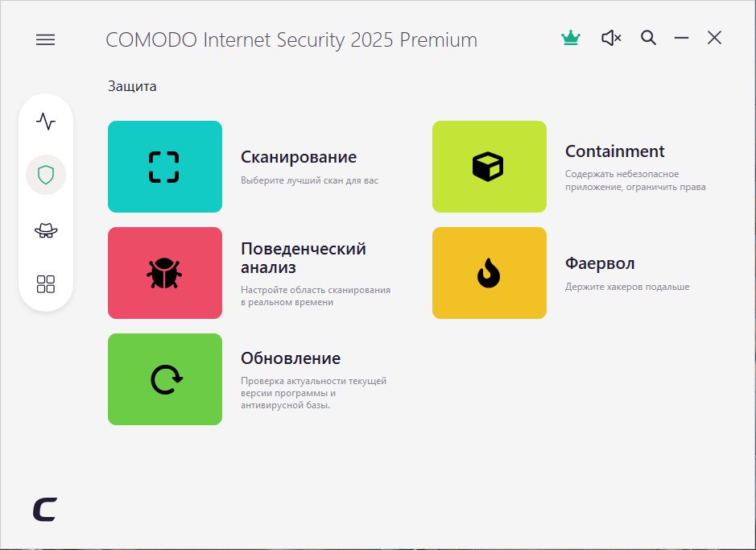The width and height of the screenshot is (756, 550).
Task: Click the teal Сканирование scan tile
Action: [165, 167]
